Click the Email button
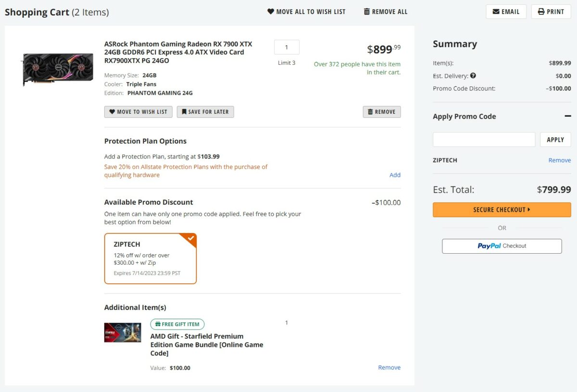This screenshot has width=577, height=392. tap(506, 12)
